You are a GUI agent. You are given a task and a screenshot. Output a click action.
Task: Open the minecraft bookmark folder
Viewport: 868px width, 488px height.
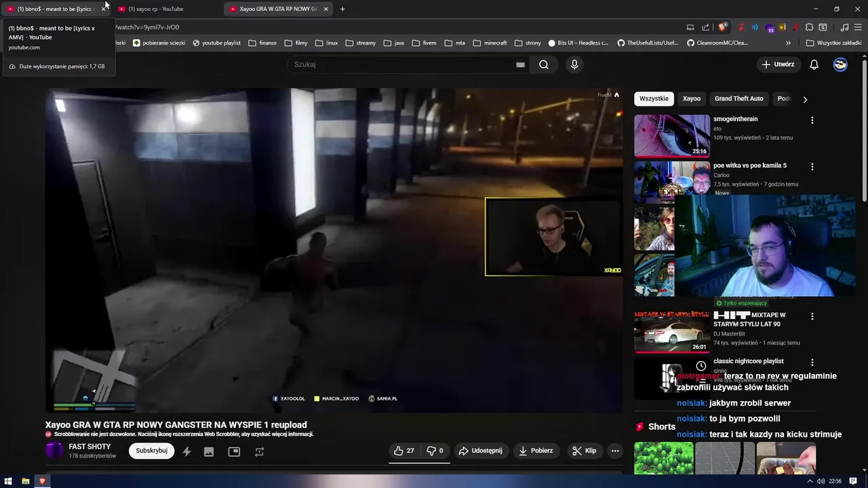coord(490,43)
